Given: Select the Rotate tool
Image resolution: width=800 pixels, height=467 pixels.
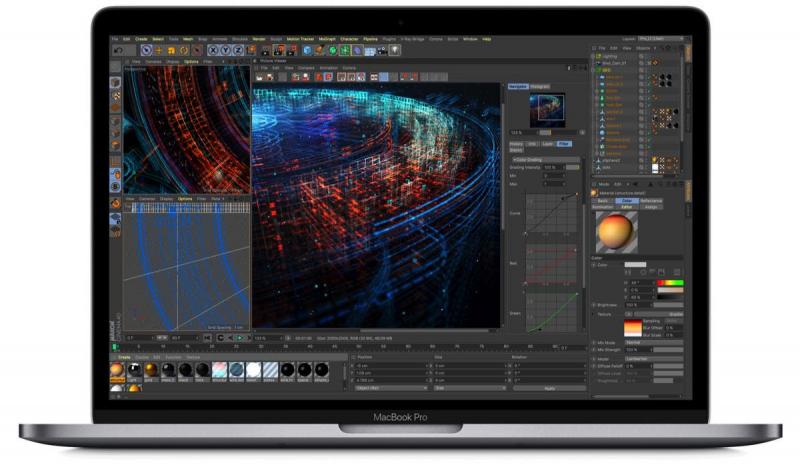Looking at the screenshot, I should (x=184, y=50).
